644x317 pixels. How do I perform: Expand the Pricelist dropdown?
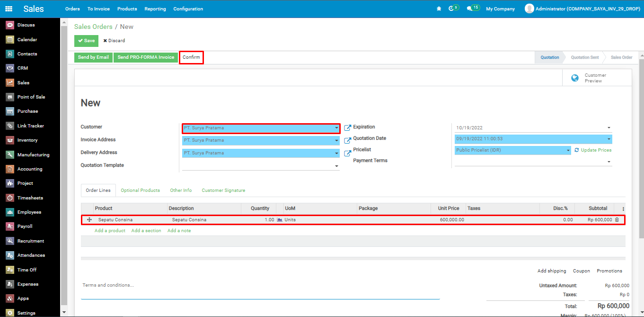click(568, 150)
